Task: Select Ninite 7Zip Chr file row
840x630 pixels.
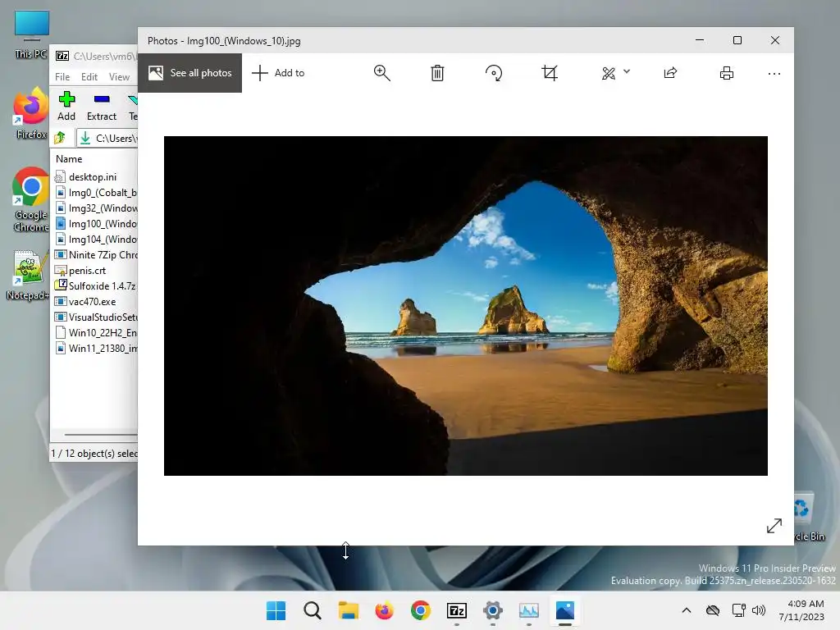Action: 95,255
